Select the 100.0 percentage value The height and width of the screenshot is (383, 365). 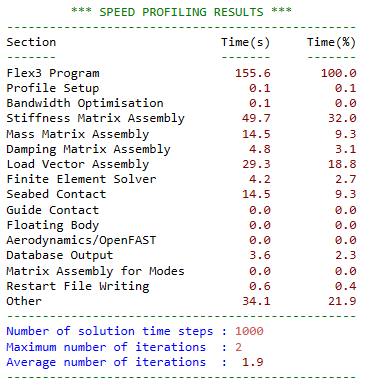[338, 73]
